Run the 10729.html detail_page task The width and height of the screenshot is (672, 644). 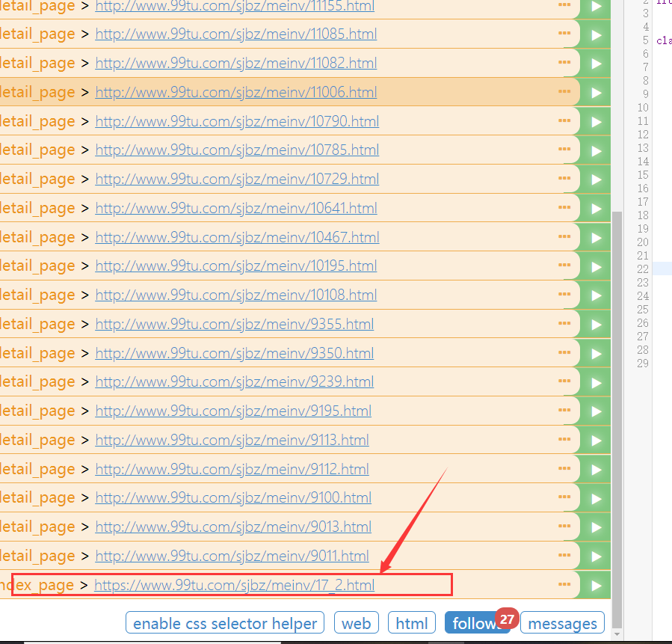596,180
